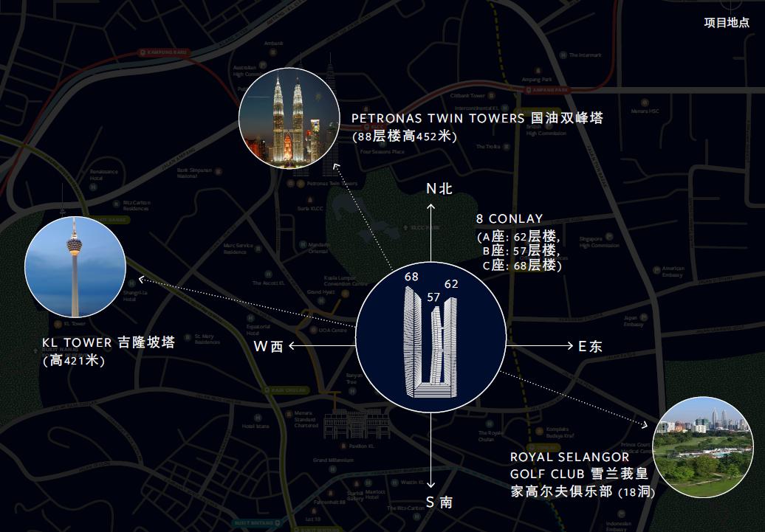Click the KL Tower circular photo
Screen dimensions: 765x532
coord(75,267)
